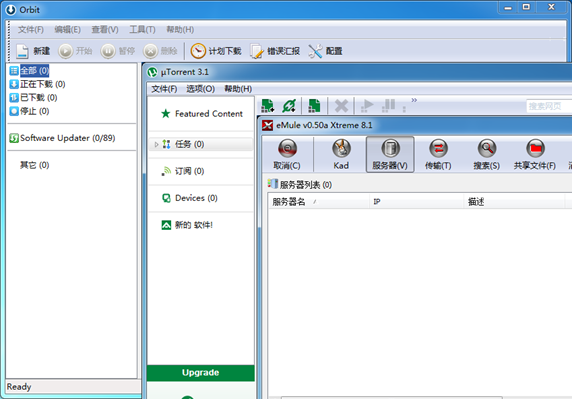
Task: Select 已下载 (0) category in Orbit
Action: (38, 98)
